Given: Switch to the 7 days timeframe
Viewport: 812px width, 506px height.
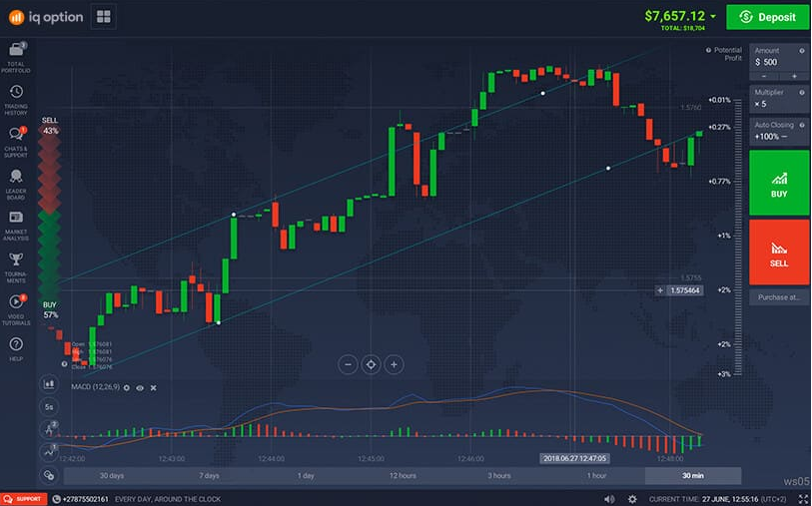Looking at the screenshot, I should (209, 476).
